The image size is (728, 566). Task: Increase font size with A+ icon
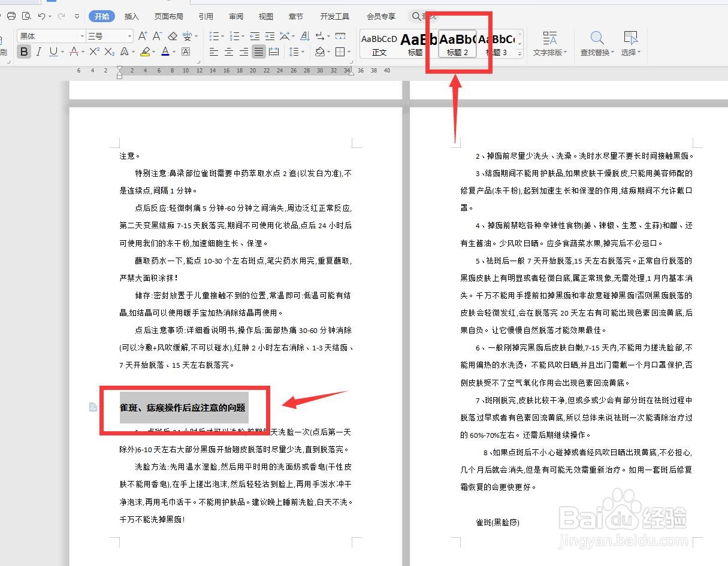tap(143, 37)
